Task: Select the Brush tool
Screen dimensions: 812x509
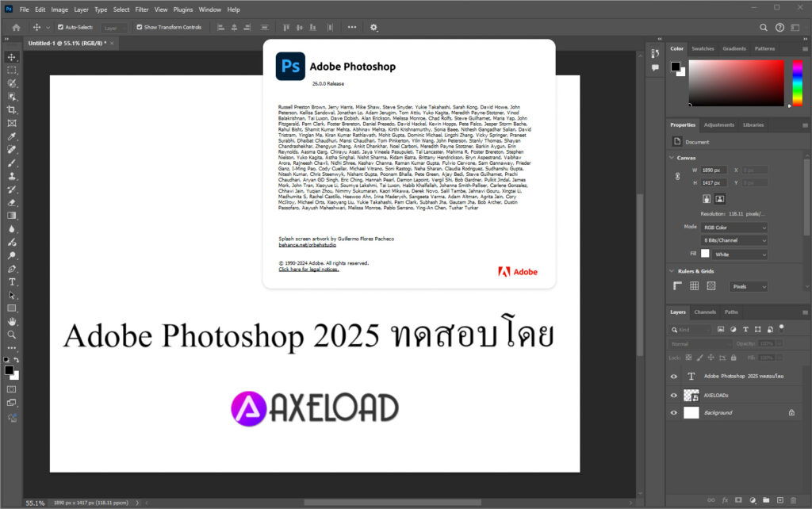Action: coord(11,163)
